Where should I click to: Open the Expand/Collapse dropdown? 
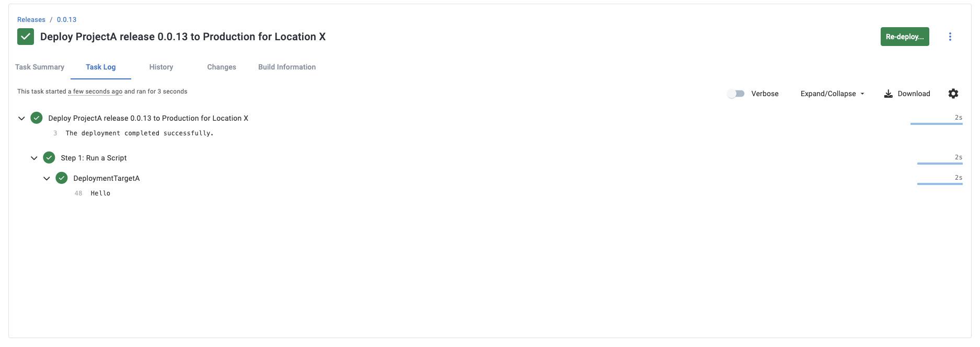pyautogui.click(x=833, y=94)
